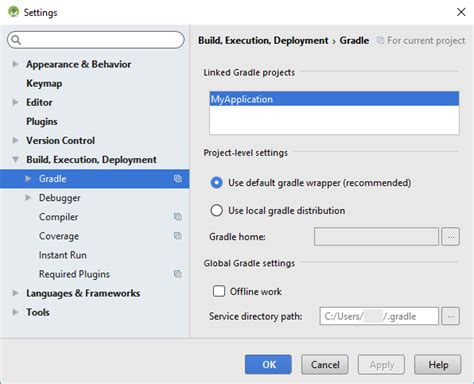Click OK to confirm settings
The width and height of the screenshot is (474, 384).
click(268, 365)
